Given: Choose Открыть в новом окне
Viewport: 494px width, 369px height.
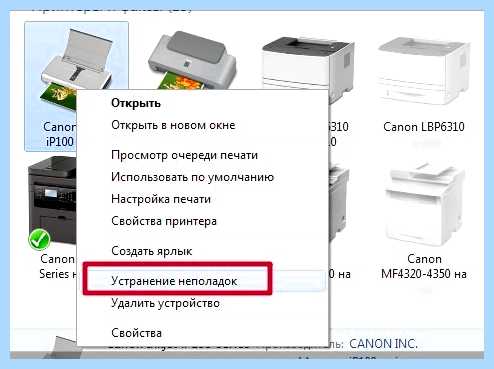Looking at the screenshot, I should 173,125.
